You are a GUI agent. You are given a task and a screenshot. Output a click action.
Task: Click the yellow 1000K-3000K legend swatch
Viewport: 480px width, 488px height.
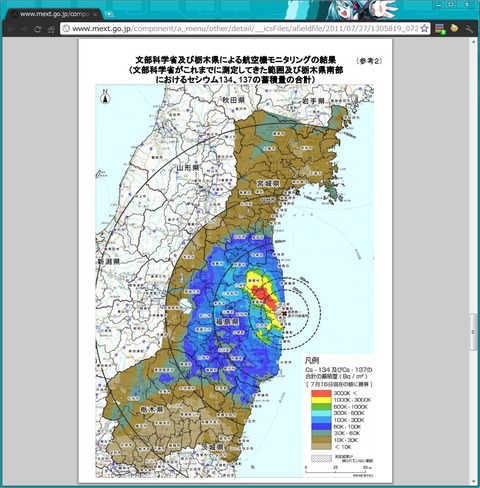point(321,400)
